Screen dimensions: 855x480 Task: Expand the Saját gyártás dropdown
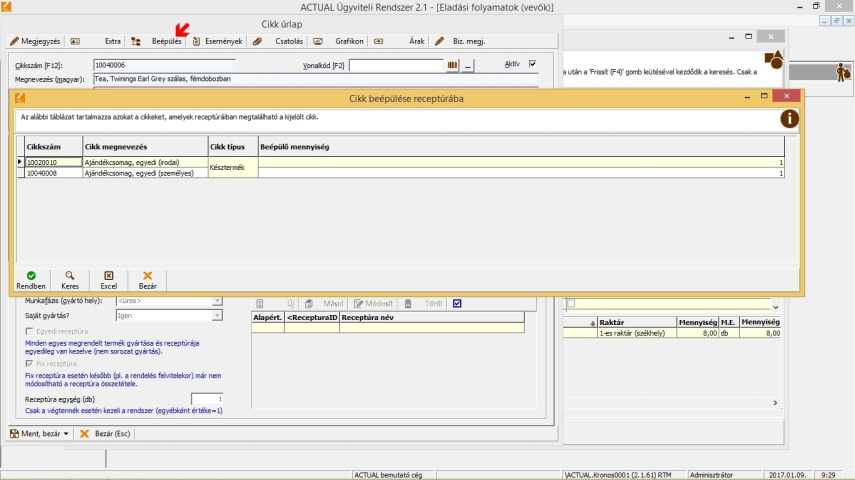216,315
